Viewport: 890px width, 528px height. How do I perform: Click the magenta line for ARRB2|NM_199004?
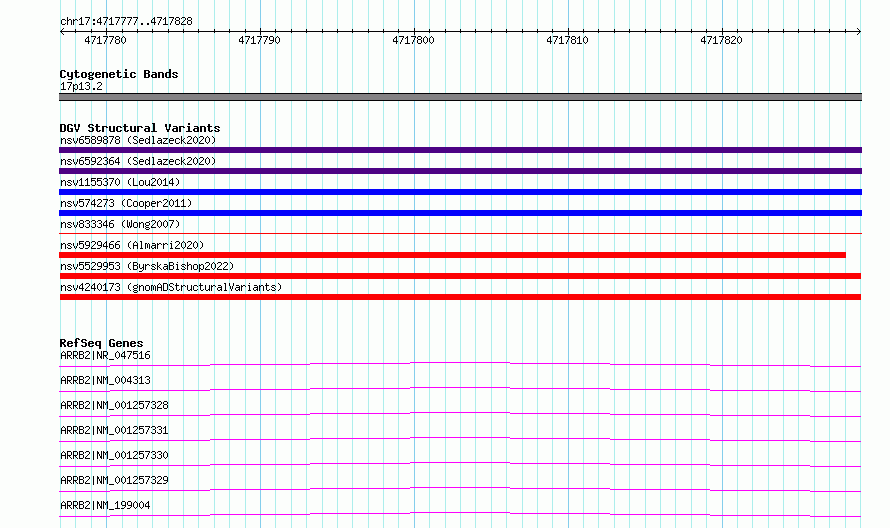(x=460, y=514)
